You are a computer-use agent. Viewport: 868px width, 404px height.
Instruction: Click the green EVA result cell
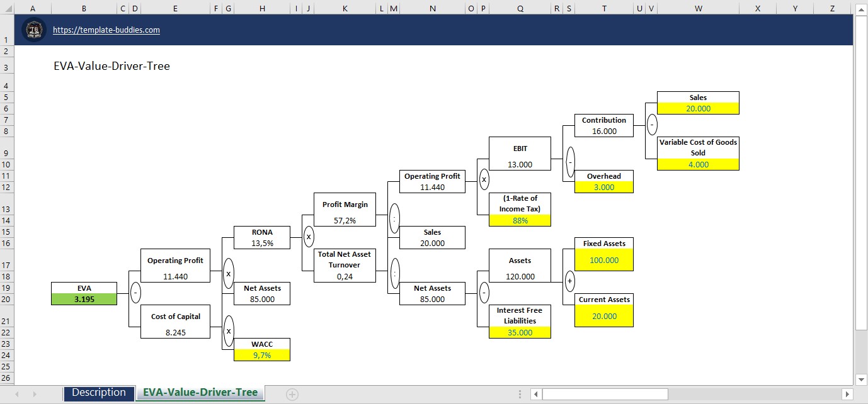pyautogui.click(x=84, y=299)
